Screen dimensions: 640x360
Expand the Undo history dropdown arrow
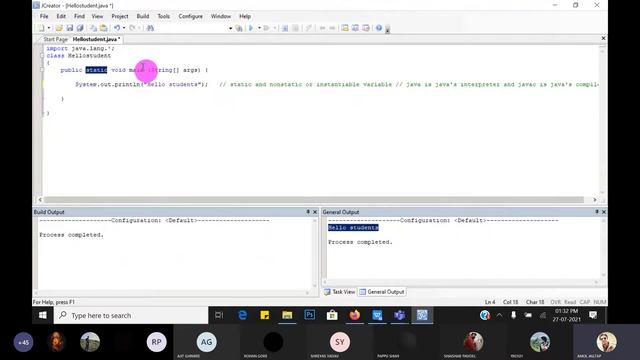(x=124, y=28)
